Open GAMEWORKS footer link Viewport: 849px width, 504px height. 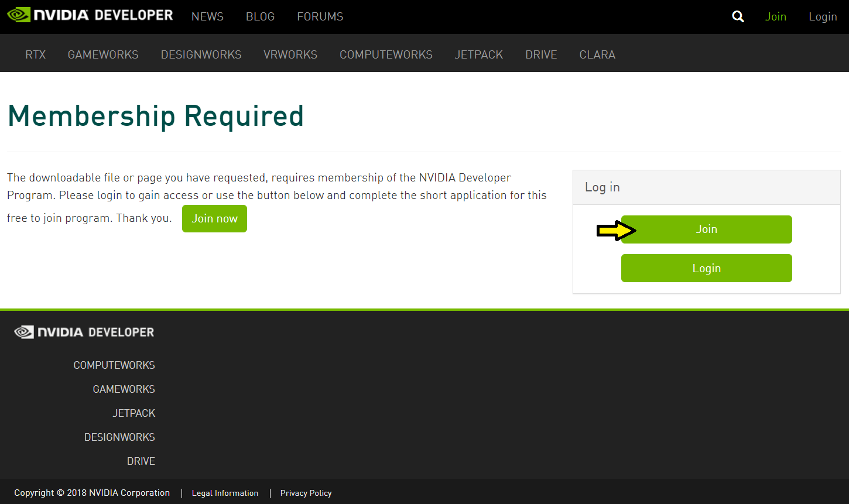click(124, 389)
